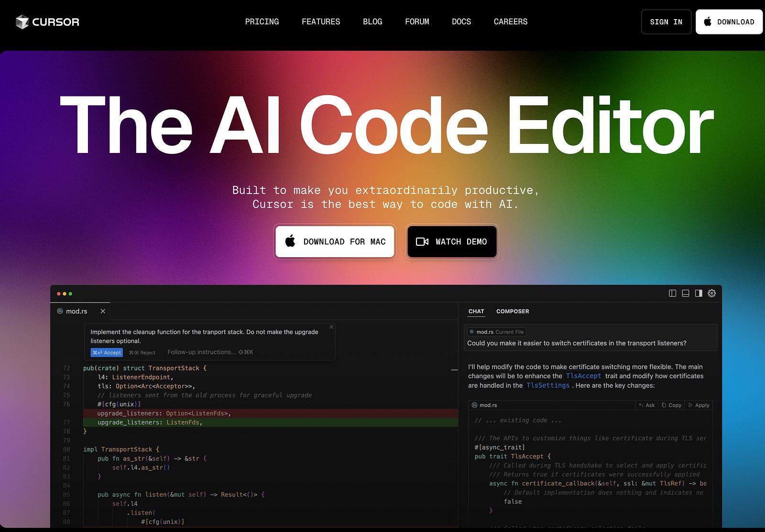Apply the mod.rs code block
Viewport: 765px width, 532px height.
[699, 405]
